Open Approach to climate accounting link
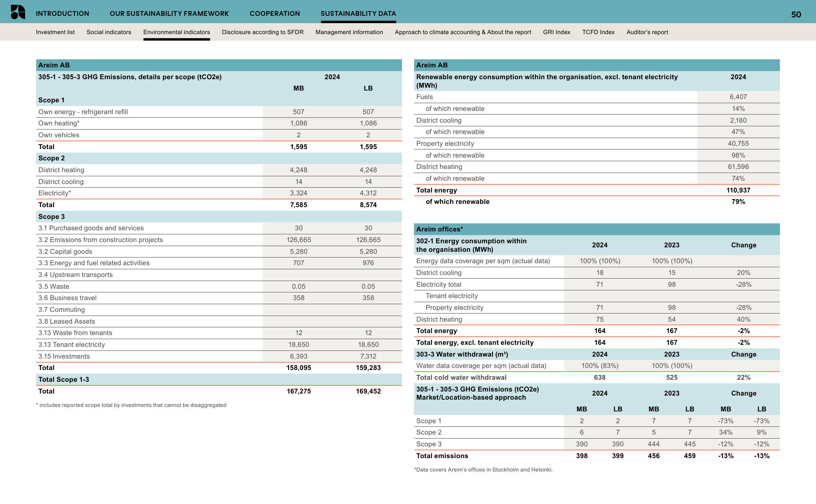Image resolution: width=816 pixels, height=504 pixels. (463, 32)
